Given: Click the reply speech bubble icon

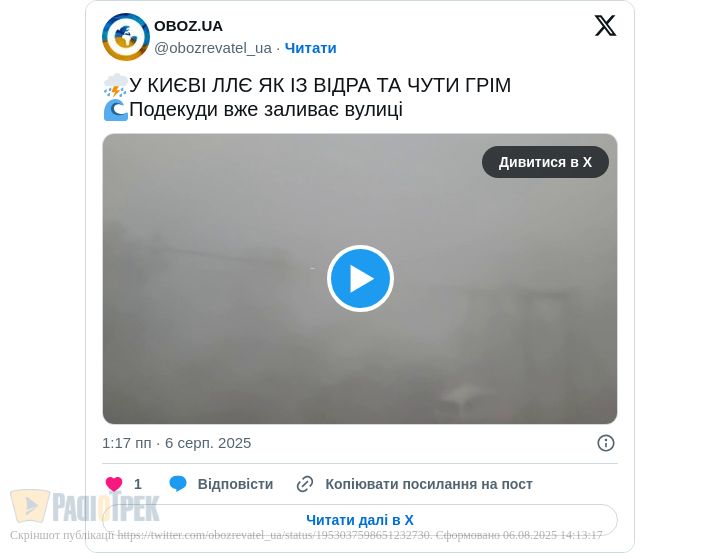Looking at the screenshot, I should coord(178,484).
